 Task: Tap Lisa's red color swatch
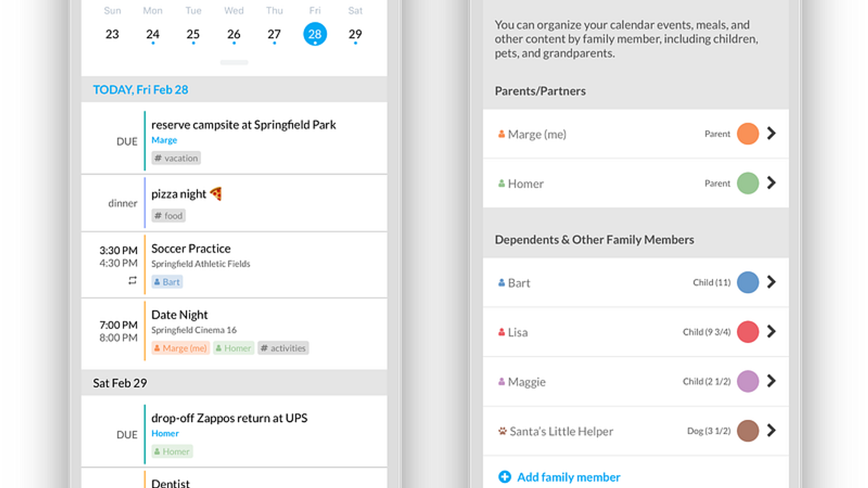pos(748,331)
